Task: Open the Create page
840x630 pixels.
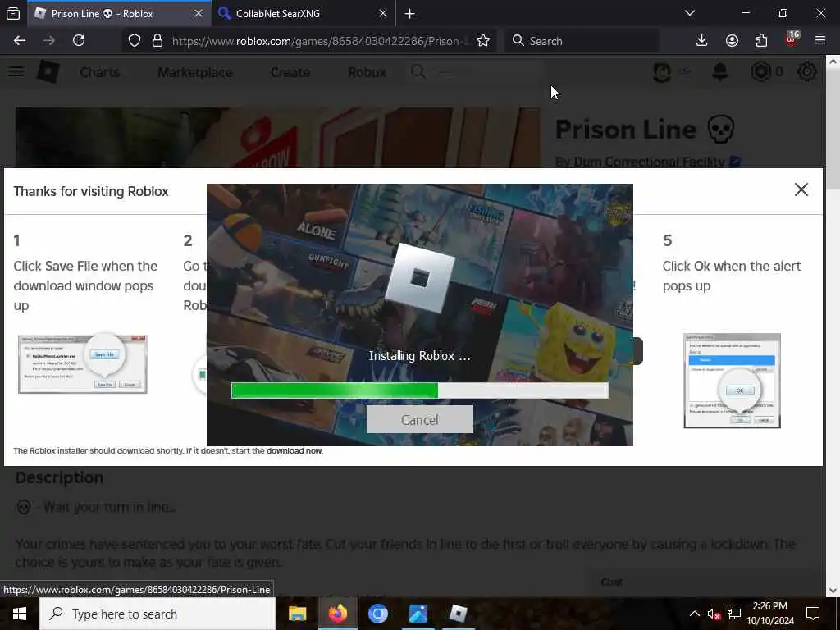Action: [290, 72]
